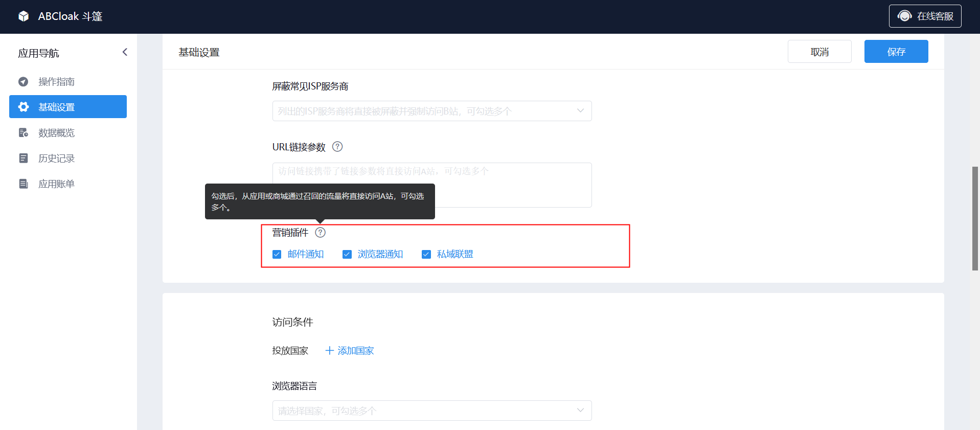980x430 pixels.
Task: Click the headset icon in 在线客服 button
Action: 904,16
